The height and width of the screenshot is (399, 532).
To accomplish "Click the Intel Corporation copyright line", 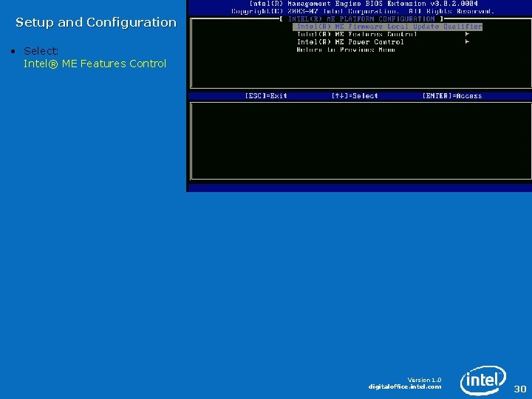I will pos(362,12).
